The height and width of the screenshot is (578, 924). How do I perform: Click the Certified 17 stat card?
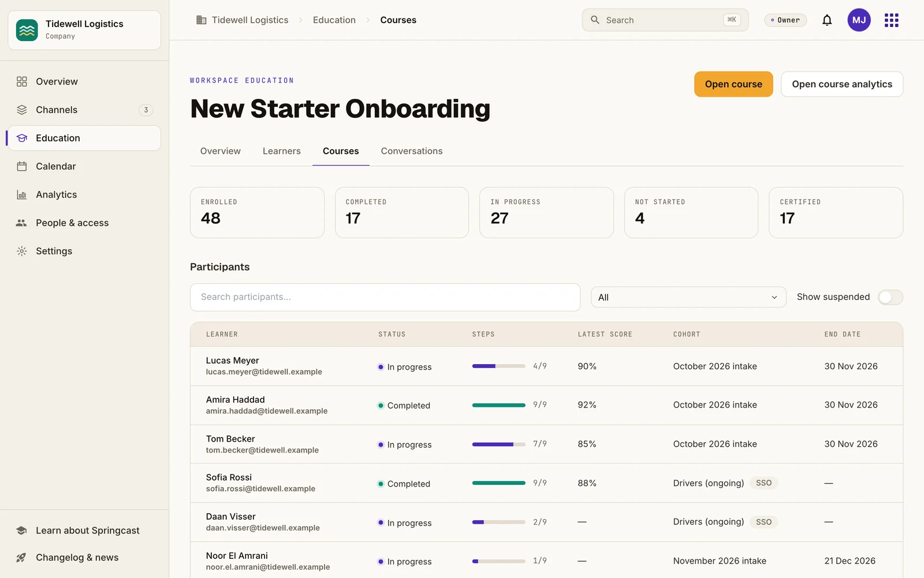tap(836, 213)
